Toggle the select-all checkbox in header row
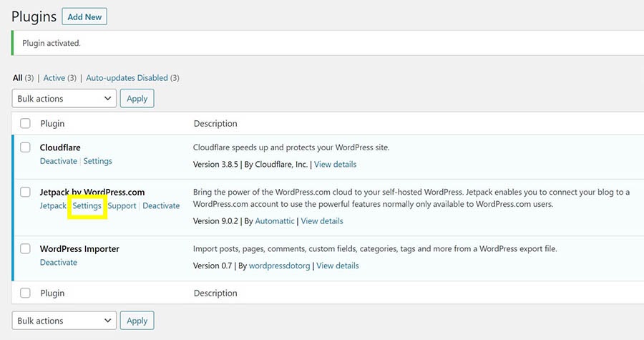Viewport: 644px width, 340px height. pos(26,123)
